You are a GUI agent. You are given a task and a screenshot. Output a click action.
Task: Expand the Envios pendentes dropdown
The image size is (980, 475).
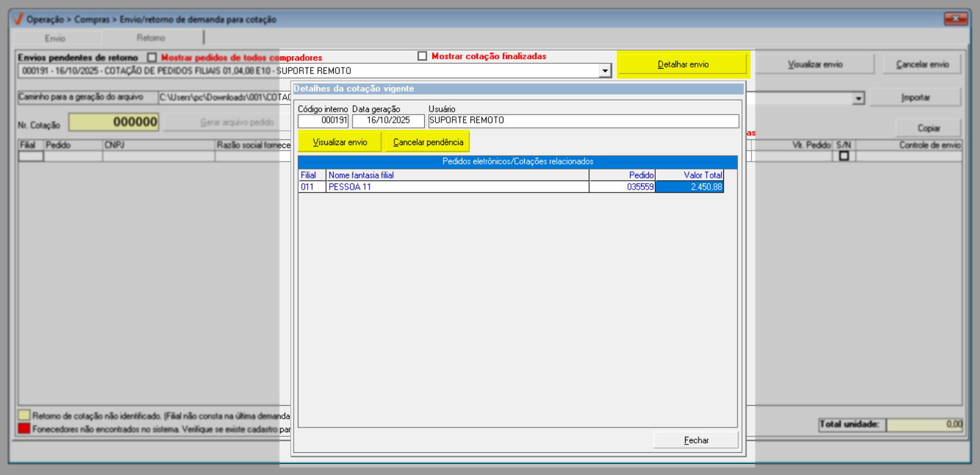[x=605, y=71]
